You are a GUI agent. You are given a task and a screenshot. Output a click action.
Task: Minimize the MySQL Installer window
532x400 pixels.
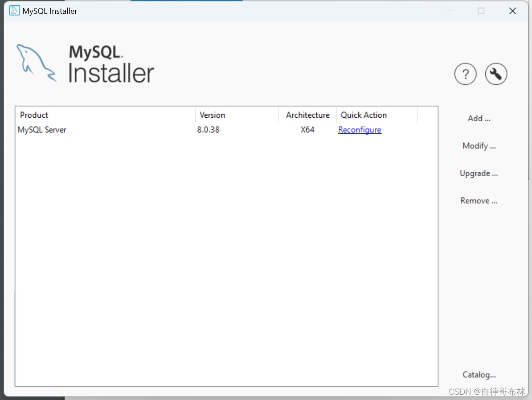click(x=450, y=11)
